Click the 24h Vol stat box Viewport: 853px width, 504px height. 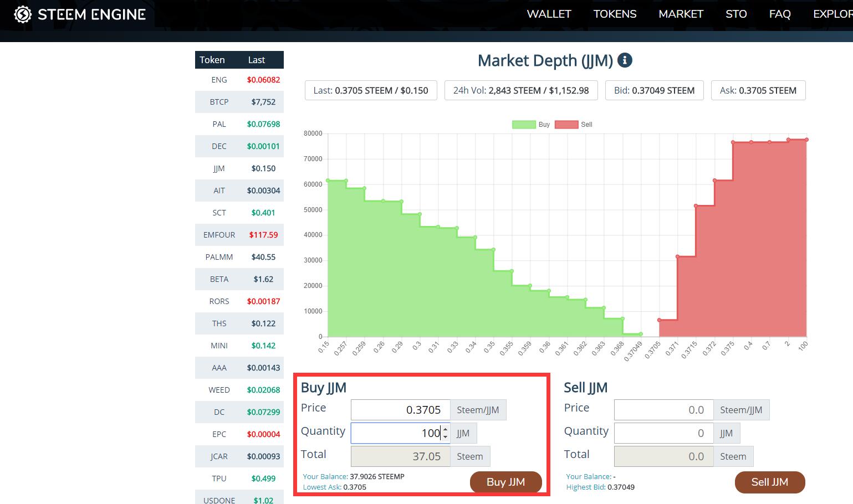click(x=521, y=90)
